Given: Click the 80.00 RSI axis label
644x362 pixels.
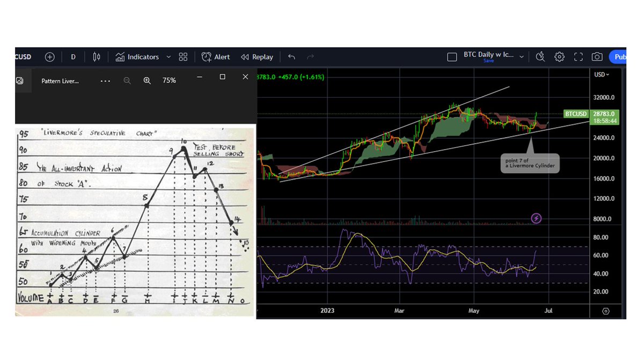Looking at the screenshot, I should click(x=601, y=237).
